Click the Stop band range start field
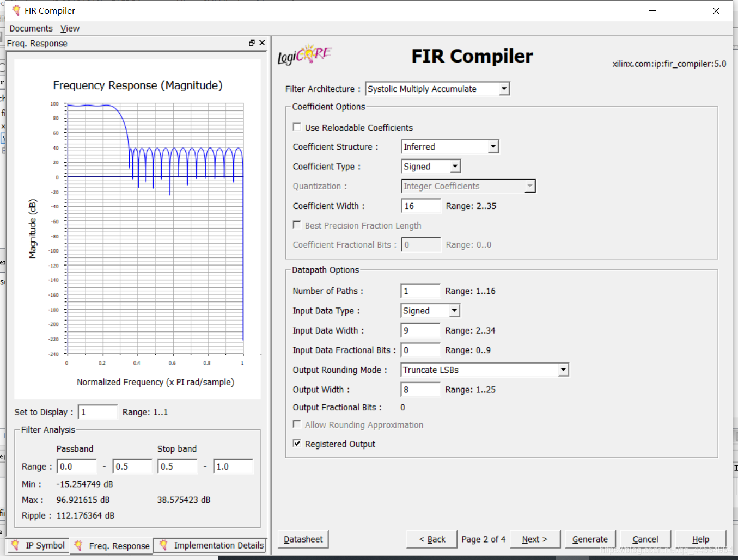The image size is (738, 560). point(178,466)
